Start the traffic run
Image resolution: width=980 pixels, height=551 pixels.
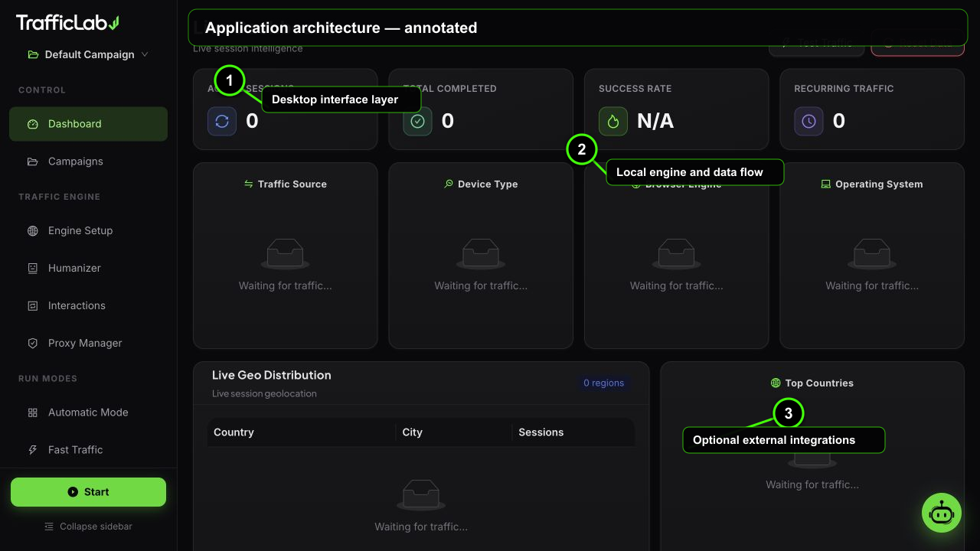pos(88,492)
